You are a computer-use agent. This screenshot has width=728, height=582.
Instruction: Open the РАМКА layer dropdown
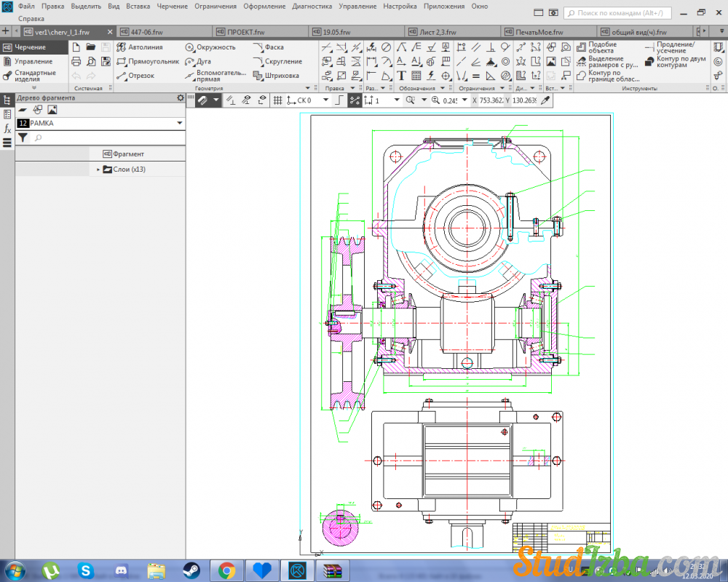coord(179,124)
